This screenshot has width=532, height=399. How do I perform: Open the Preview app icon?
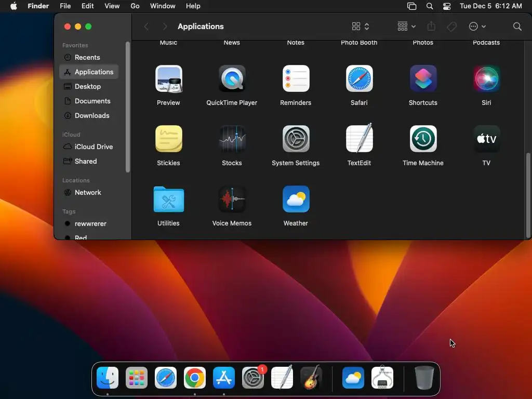[x=169, y=79]
